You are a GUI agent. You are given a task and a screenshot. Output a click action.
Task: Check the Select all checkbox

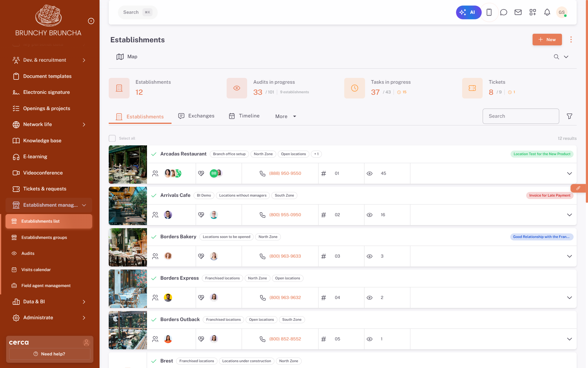click(x=112, y=138)
